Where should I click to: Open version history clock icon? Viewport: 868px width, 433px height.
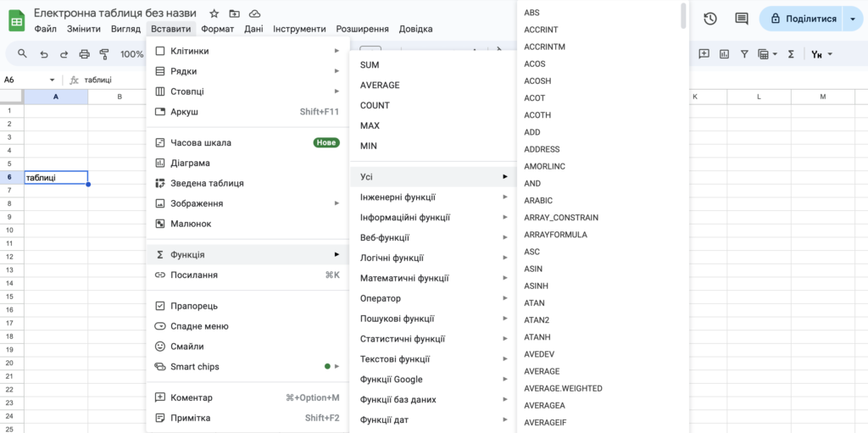click(x=710, y=19)
